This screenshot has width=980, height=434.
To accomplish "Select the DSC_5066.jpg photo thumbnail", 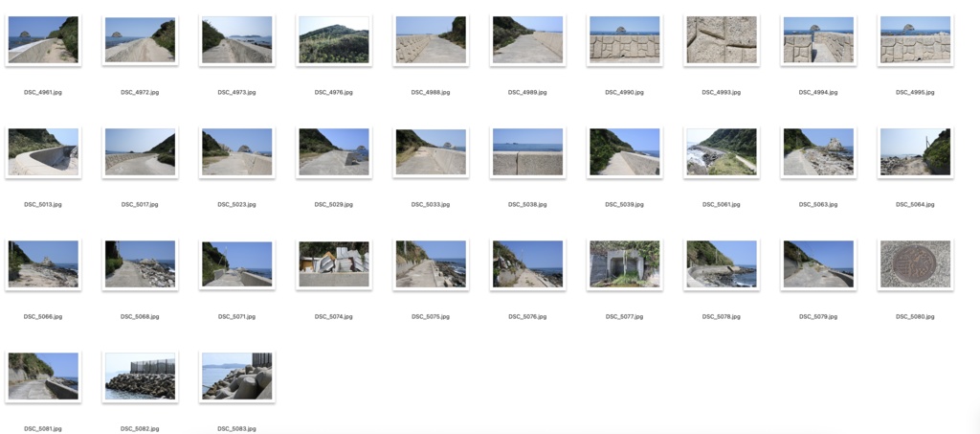I will tap(43, 263).
